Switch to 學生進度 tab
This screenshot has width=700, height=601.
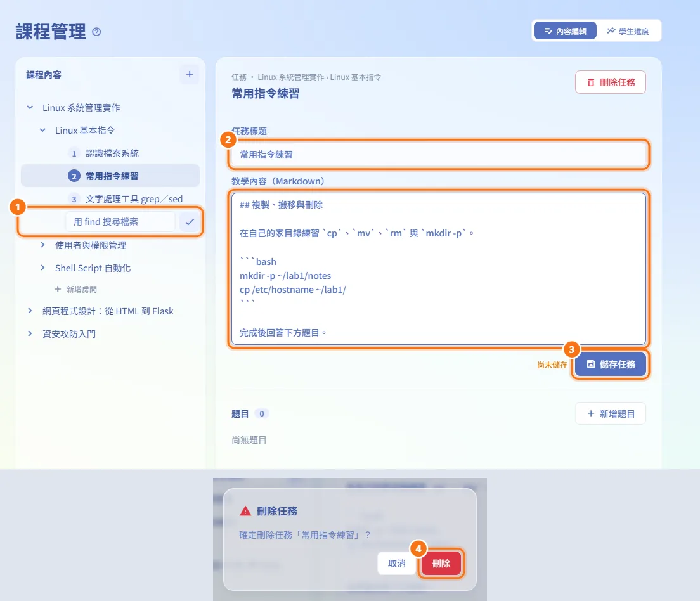(628, 31)
